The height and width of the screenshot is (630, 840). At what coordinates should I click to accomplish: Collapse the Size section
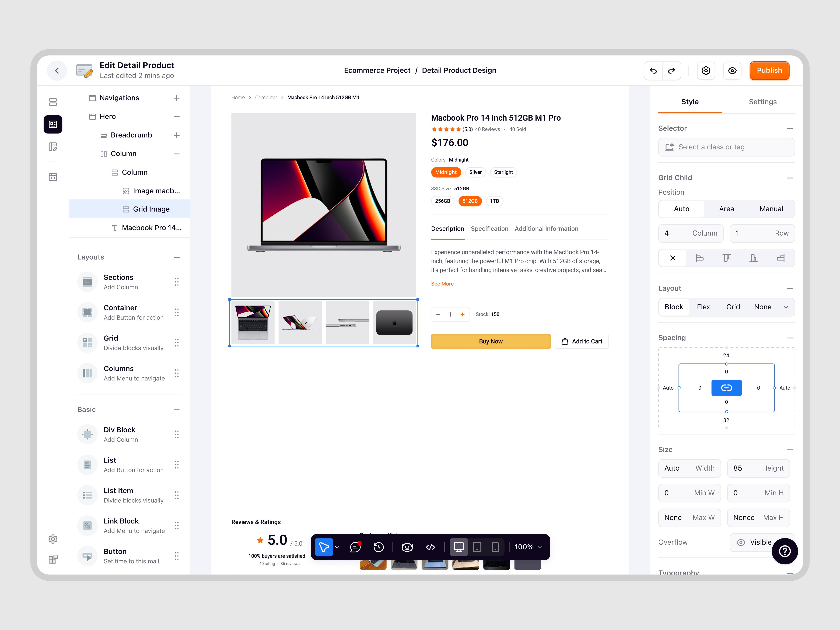(x=790, y=450)
